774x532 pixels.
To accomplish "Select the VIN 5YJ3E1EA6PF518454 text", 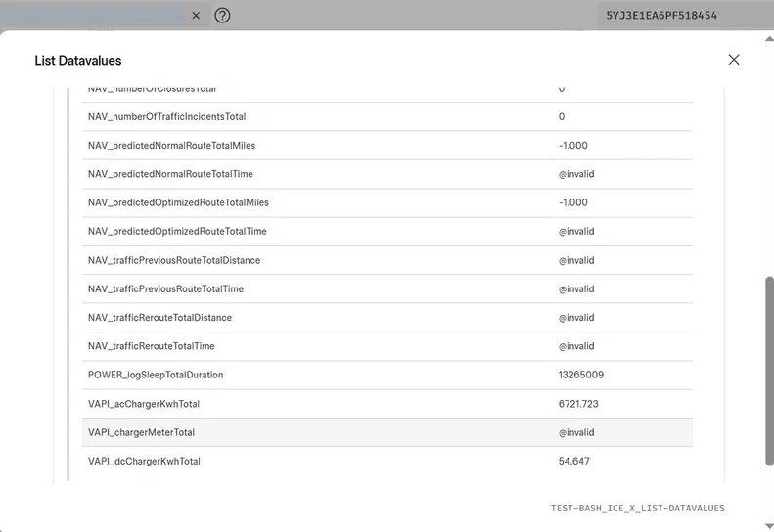I will click(660, 16).
